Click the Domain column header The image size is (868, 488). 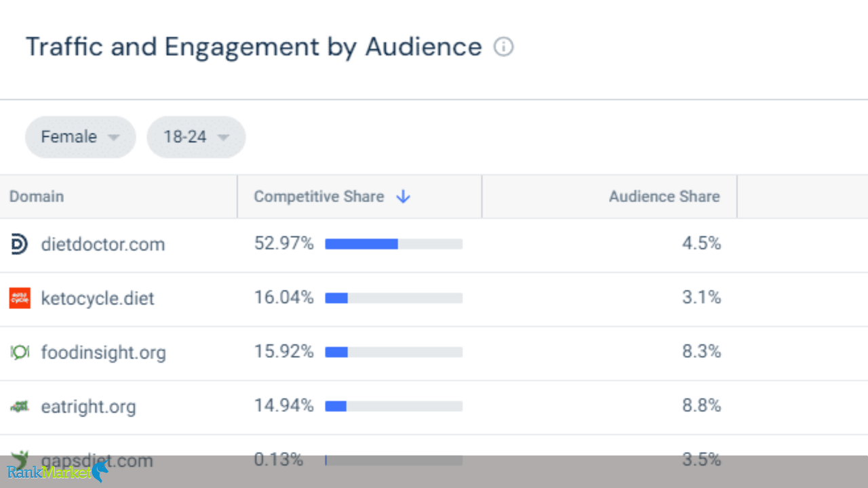point(37,197)
